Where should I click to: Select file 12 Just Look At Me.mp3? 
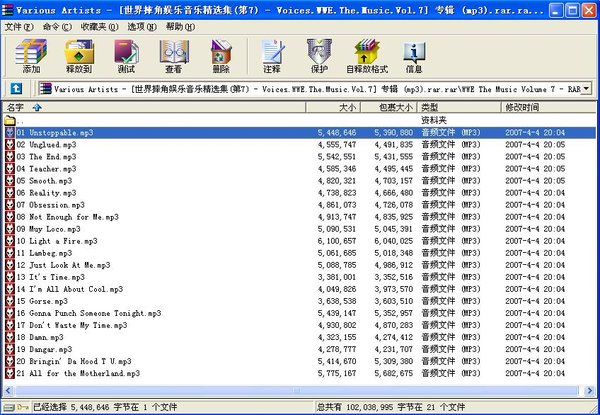[63, 265]
